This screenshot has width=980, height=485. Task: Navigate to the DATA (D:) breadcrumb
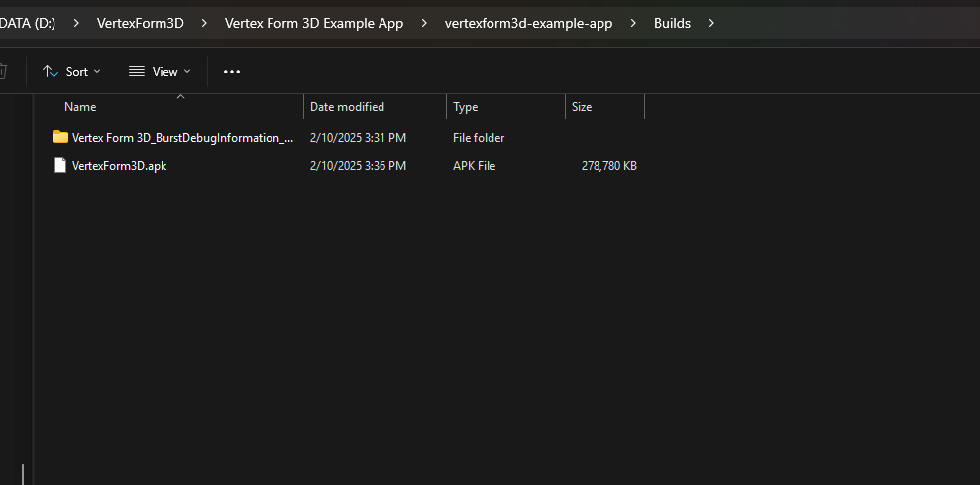coord(28,23)
